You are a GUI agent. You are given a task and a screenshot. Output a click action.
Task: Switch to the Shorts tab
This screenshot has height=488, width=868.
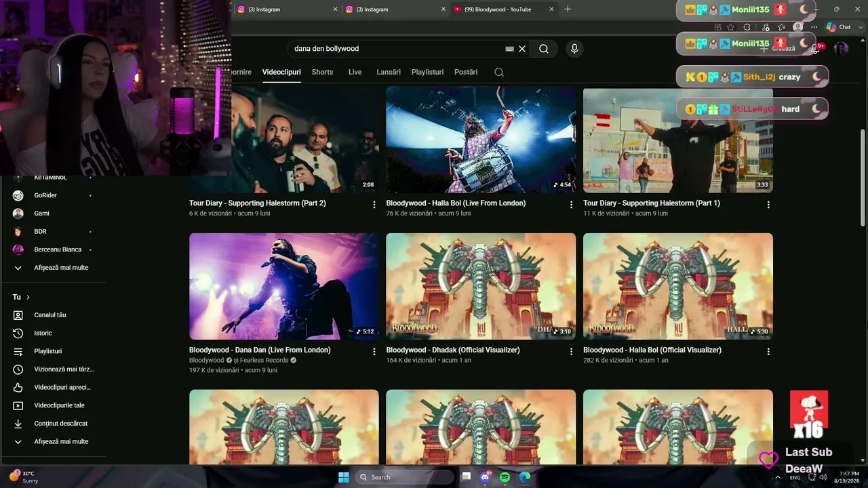coord(322,73)
